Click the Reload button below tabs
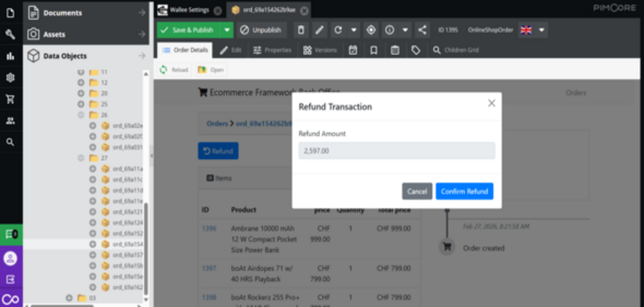 click(x=174, y=70)
